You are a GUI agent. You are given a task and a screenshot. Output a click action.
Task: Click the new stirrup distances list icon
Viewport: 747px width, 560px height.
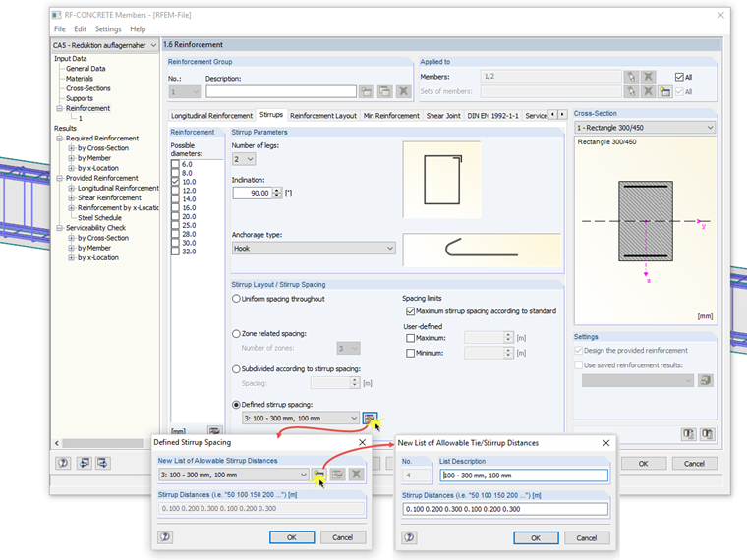tap(318, 475)
